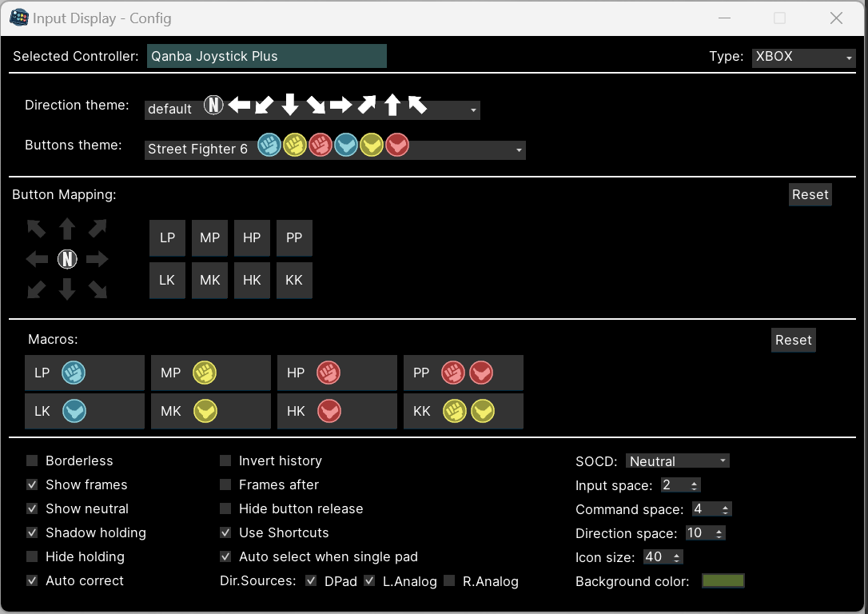The height and width of the screenshot is (614, 868).
Task: Click the Icon size stepper arrows
Action: (x=676, y=557)
